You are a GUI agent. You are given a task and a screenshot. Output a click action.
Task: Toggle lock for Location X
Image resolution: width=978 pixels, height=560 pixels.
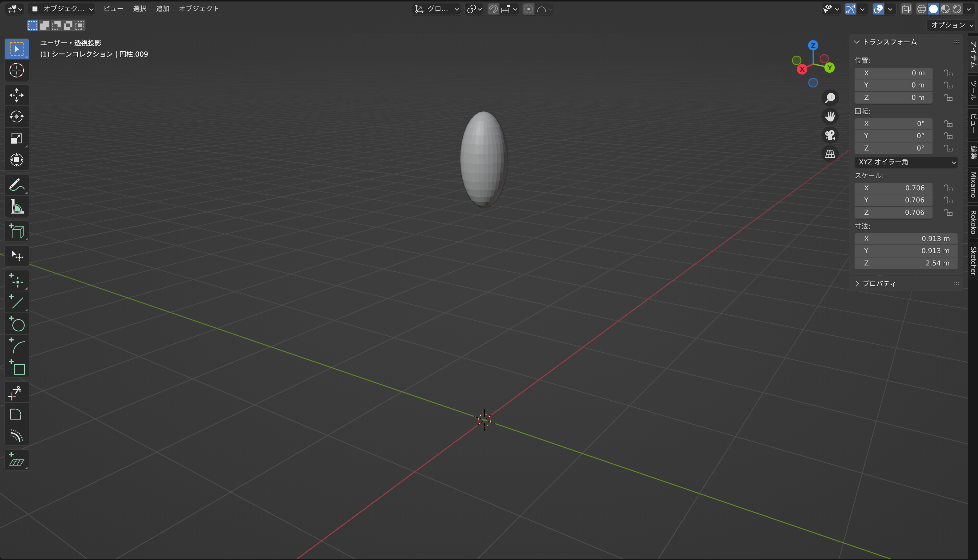pyautogui.click(x=948, y=73)
